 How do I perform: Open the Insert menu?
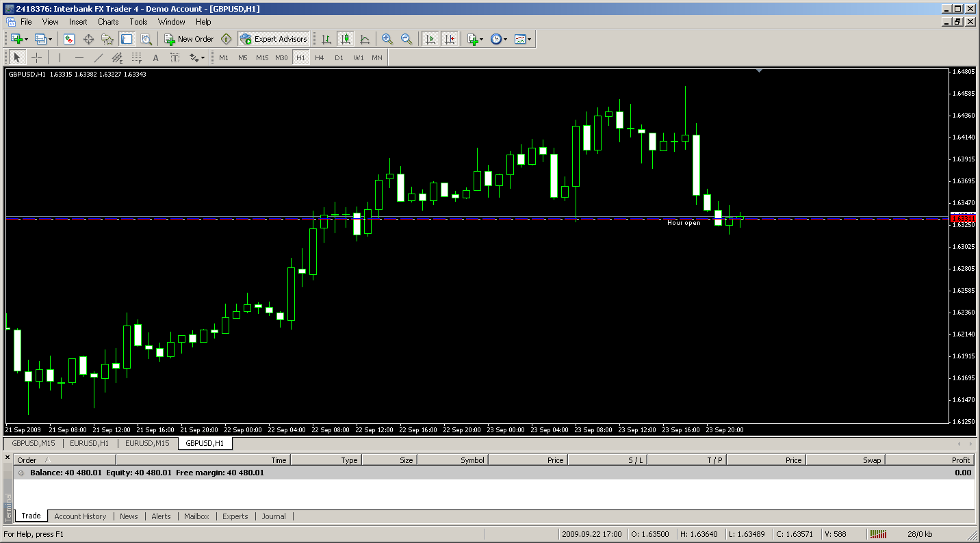(78, 22)
